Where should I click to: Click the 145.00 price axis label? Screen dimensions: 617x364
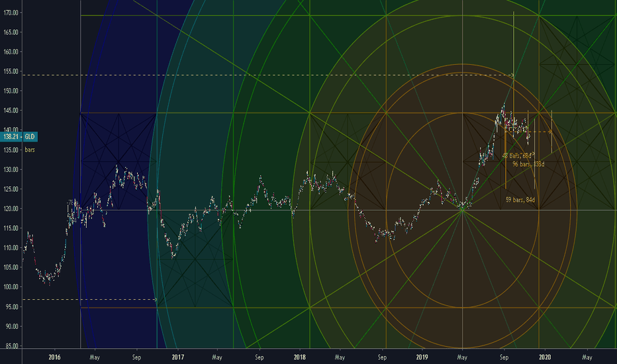click(11, 111)
